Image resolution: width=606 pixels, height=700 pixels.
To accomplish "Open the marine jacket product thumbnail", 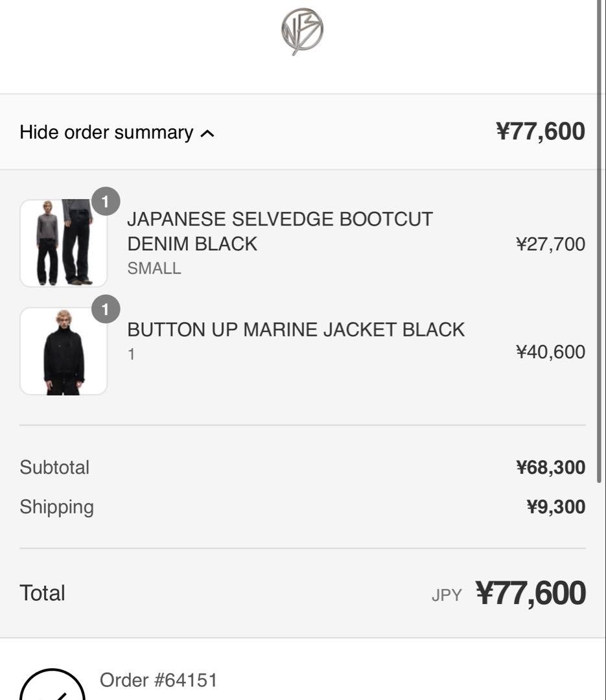I will [64, 351].
